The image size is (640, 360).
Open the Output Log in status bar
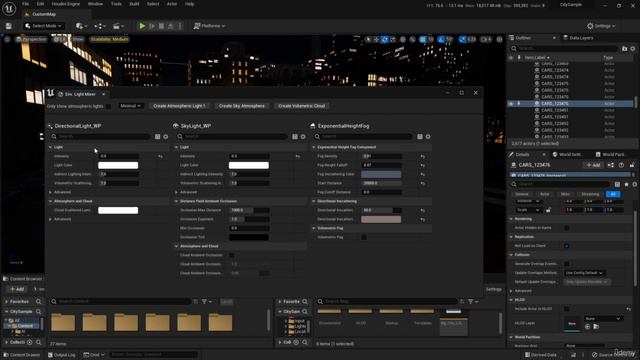[x=61, y=355]
